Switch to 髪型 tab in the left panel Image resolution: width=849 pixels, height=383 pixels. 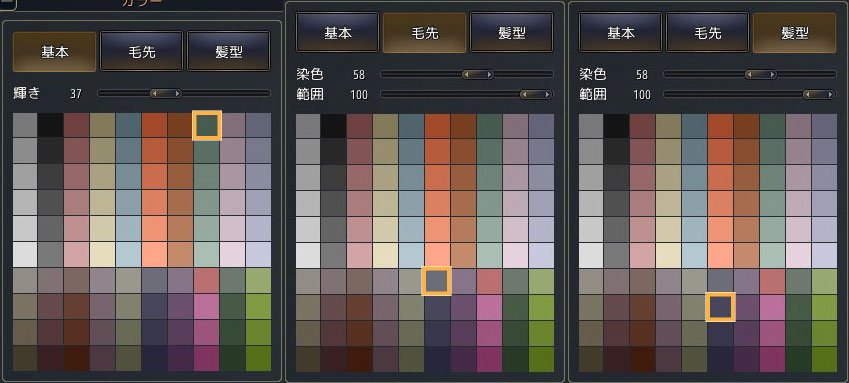click(x=228, y=52)
